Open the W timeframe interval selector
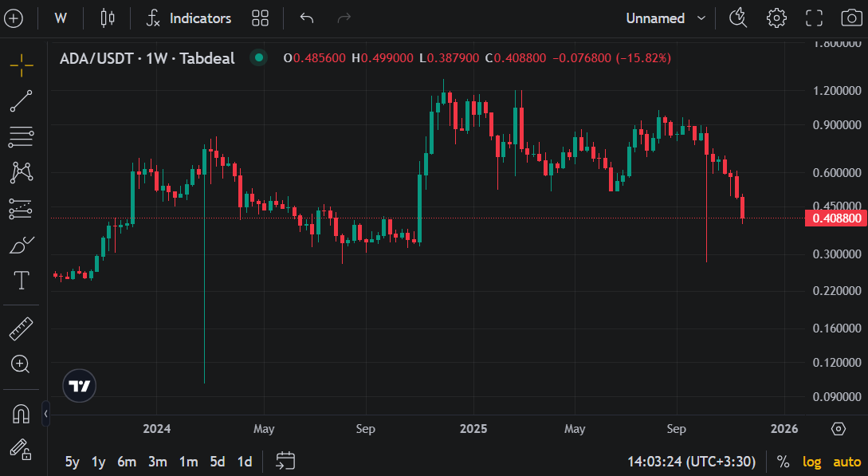868x476 pixels. (61, 18)
